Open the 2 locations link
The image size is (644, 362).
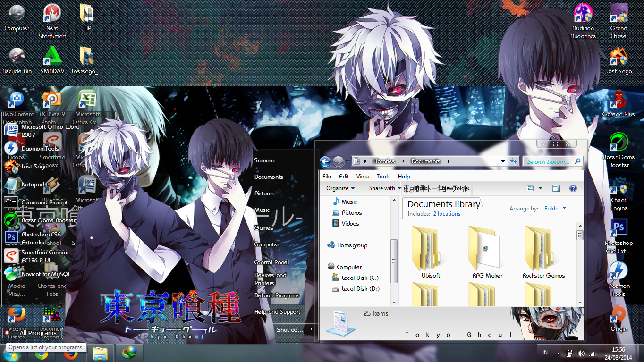(447, 214)
